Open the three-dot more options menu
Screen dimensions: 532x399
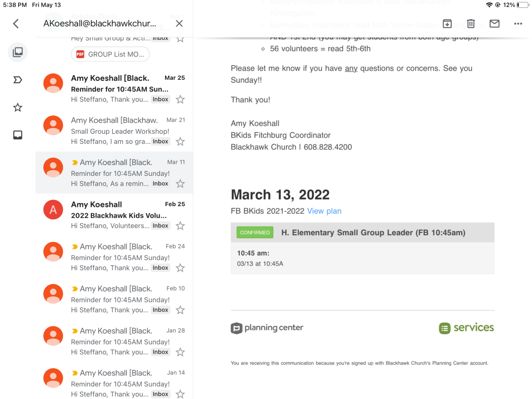(518, 24)
